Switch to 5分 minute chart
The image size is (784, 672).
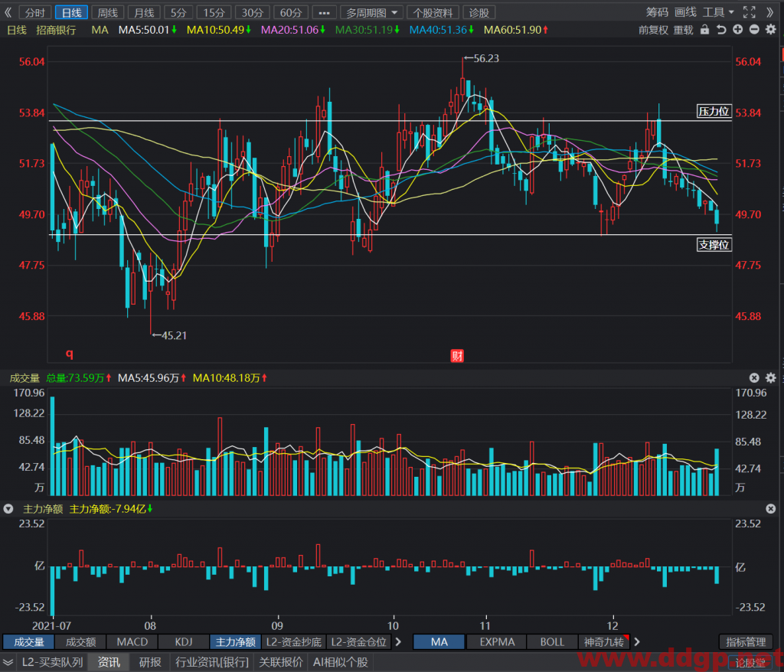178,12
